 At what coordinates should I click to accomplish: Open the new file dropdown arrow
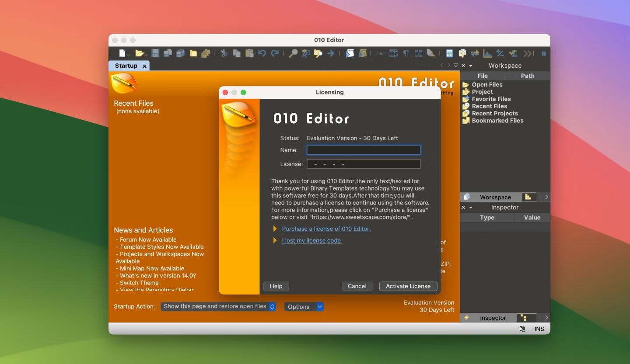pos(129,55)
